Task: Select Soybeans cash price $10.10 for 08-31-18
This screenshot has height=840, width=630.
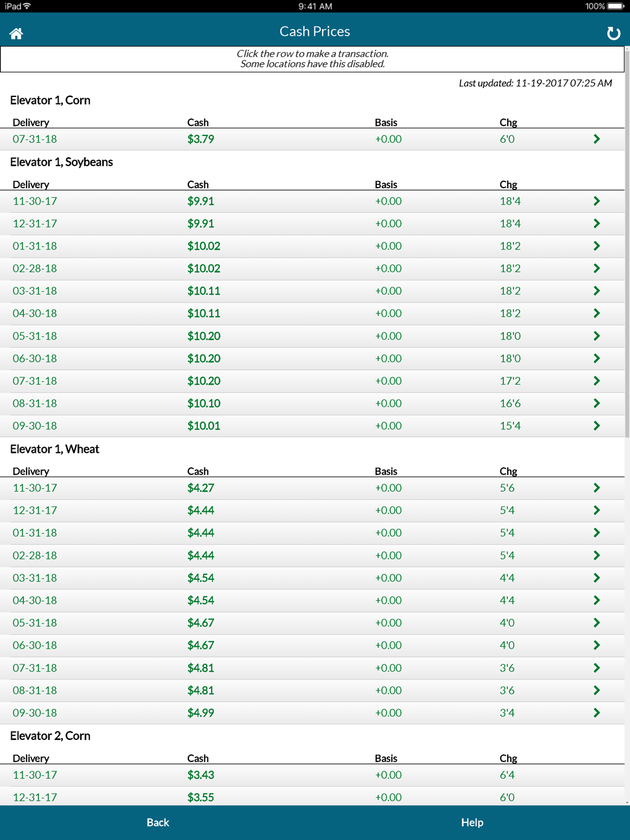Action: coord(203,404)
